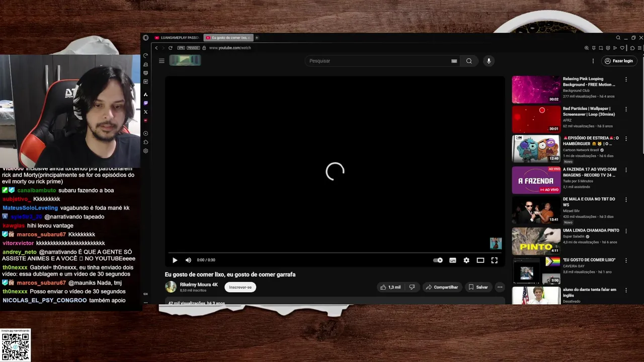Click the Inscrever-se subscribe button
The height and width of the screenshot is (362, 644).
pyautogui.click(x=240, y=287)
